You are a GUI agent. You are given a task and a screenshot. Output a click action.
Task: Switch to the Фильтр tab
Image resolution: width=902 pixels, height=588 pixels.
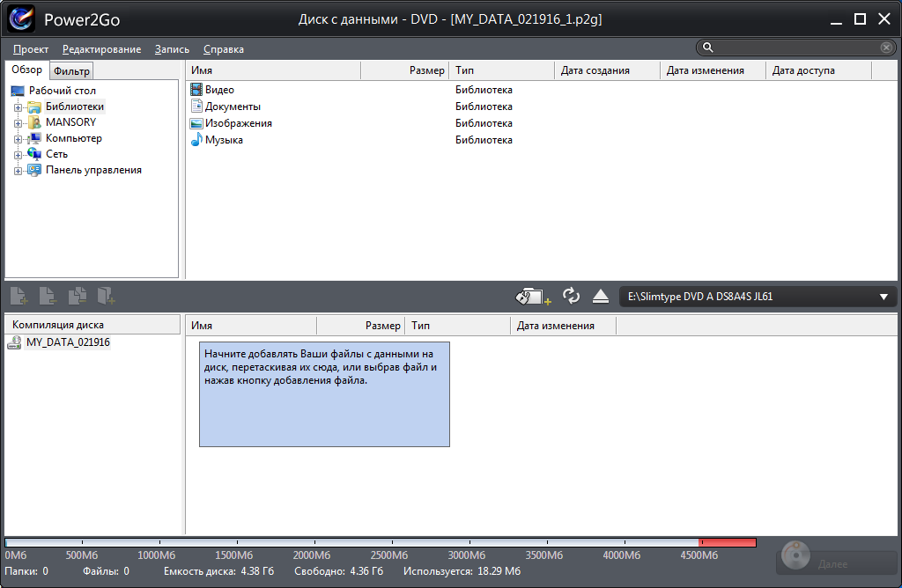coord(71,71)
